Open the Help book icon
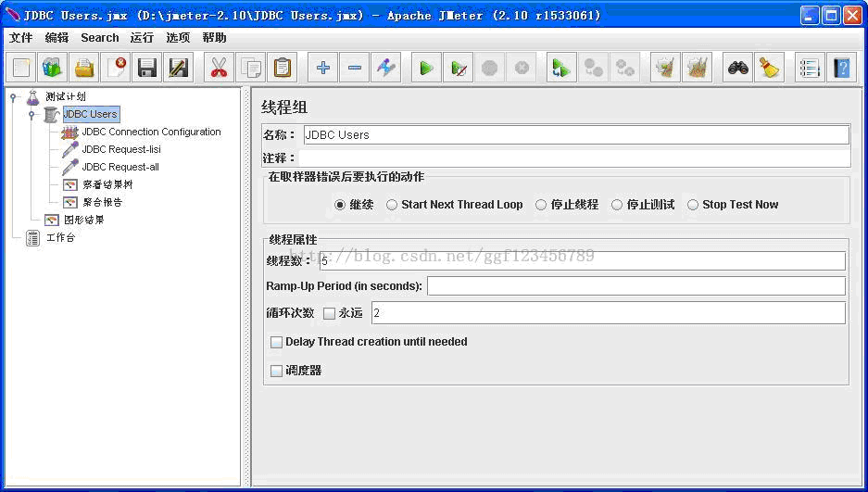Image resolution: width=868 pixels, height=492 pixels. pos(841,68)
